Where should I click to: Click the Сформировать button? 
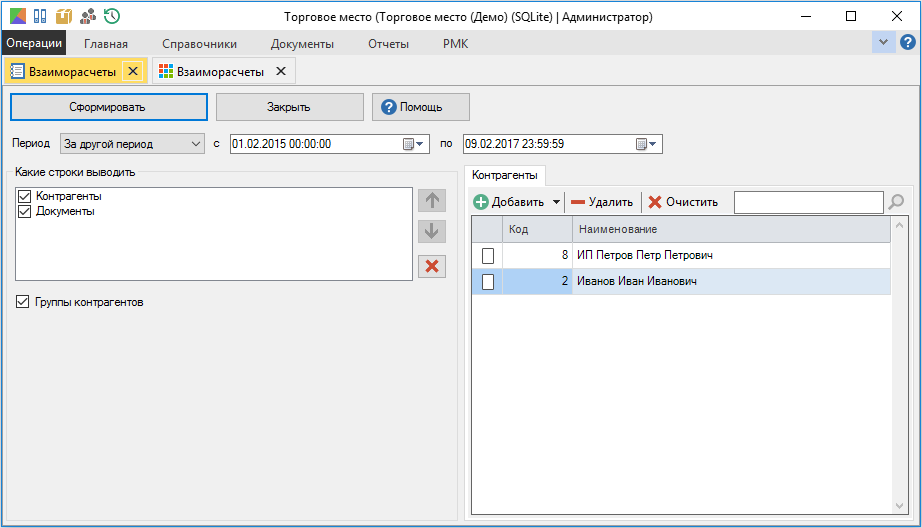coord(109,107)
